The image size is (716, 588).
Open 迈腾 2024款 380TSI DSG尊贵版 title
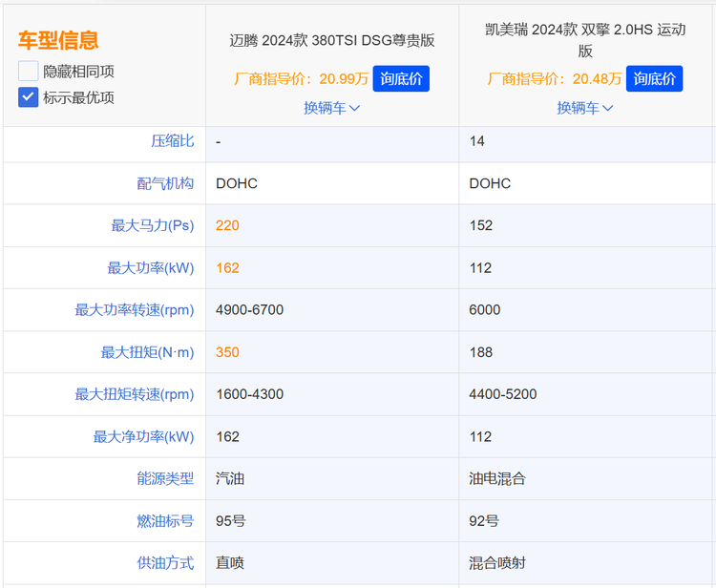[331, 40]
